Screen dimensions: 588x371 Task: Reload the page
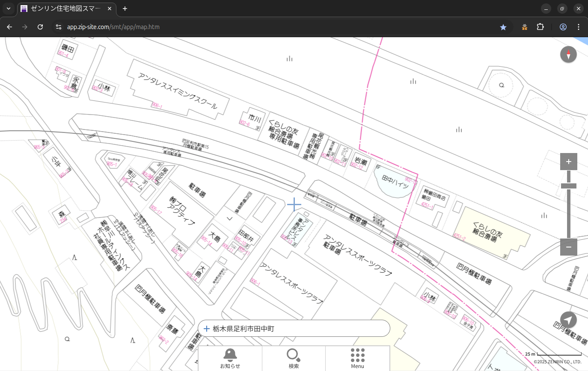pos(40,27)
